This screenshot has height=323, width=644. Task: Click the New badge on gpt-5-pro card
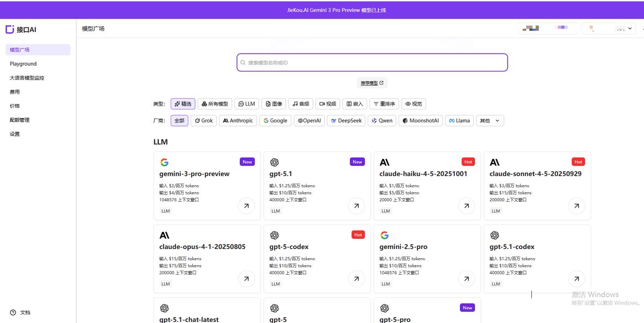point(467,307)
